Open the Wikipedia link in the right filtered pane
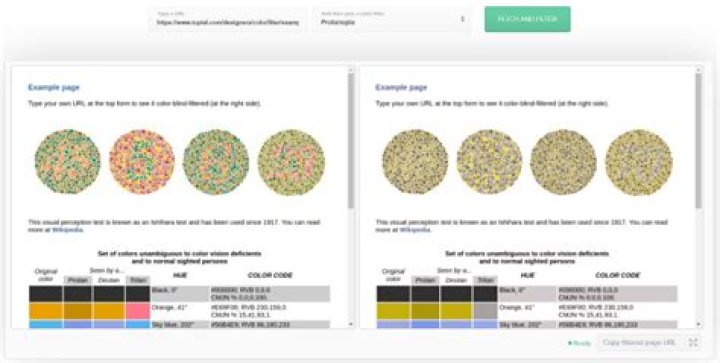This screenshot has height=363, width=720. click(x=415, y=230)
